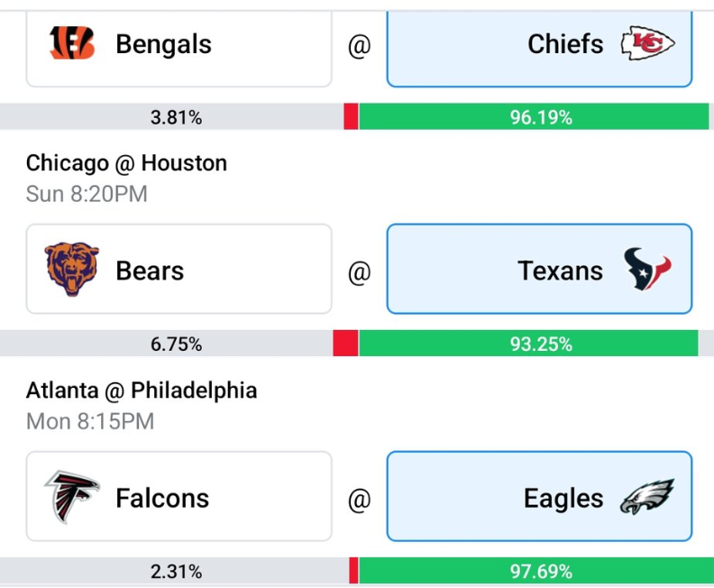Click the Bengals tiger-stripe logo

pos(72,43)
